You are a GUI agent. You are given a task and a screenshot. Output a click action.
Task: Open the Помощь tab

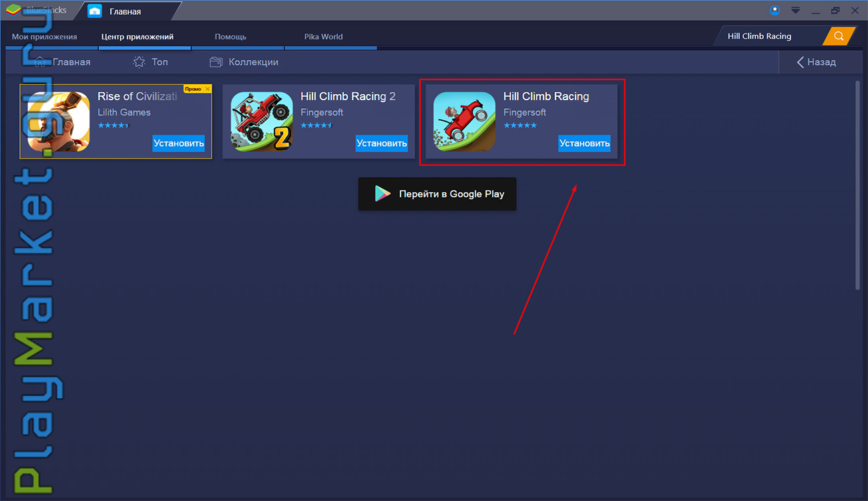click(230, 37)
